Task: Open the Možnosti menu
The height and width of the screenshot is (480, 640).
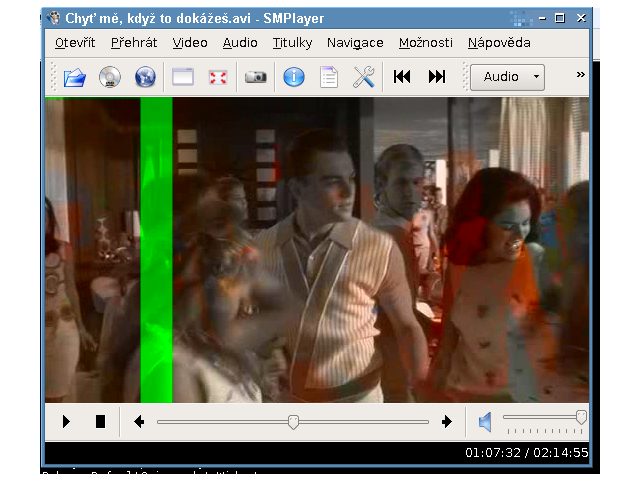Action: [426, 42]
